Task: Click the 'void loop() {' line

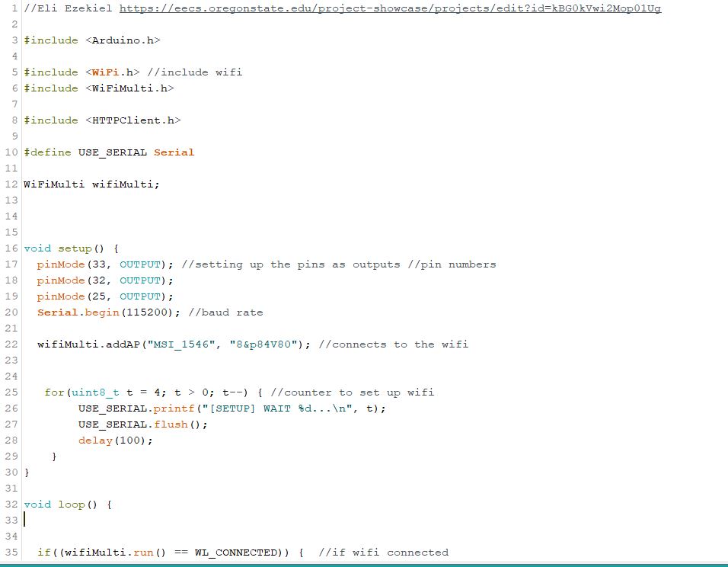Action: tap(68, 505)
